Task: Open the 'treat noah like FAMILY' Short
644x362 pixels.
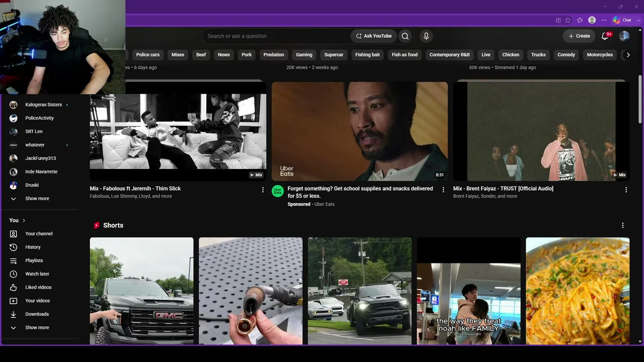Action: [469, 291]
